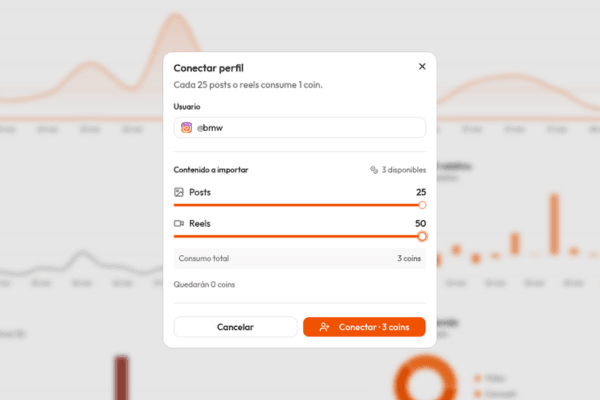Click the Posts image icon
Screen dimensions: 600x400
(179, 191)
